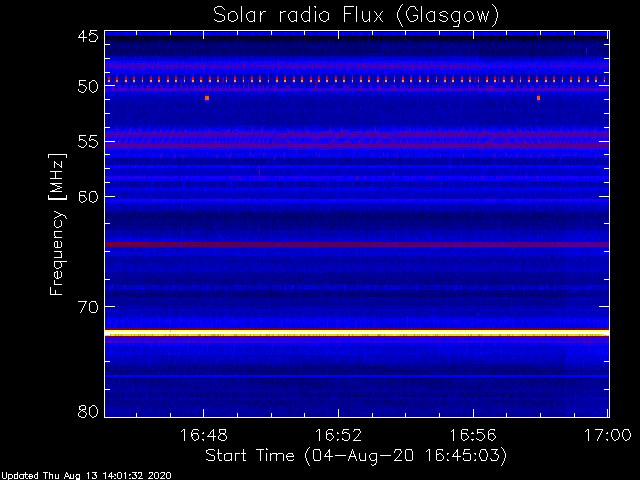Click the 55 MHz frequency tick label
Screen dimensions: 640x480
pyautogui.click(x=88, y=142)
